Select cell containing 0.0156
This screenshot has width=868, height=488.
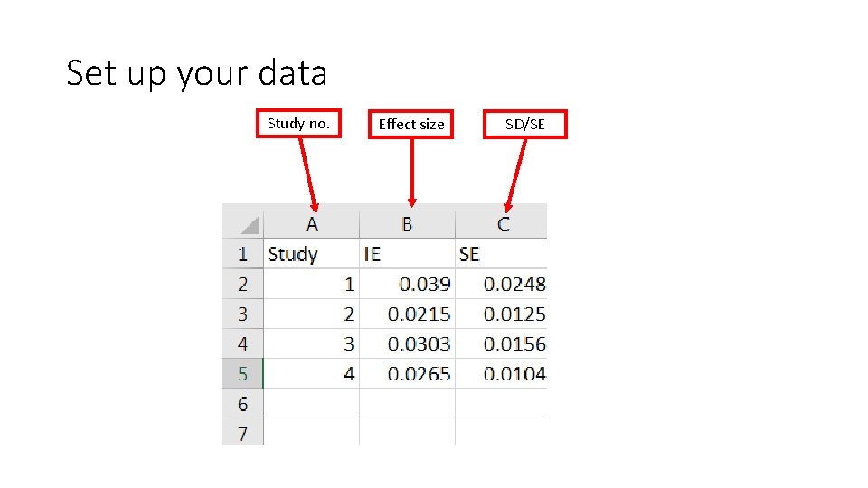pyautogui.click(x=501, y=343)
